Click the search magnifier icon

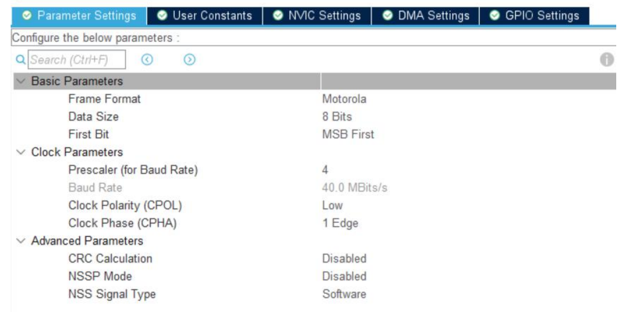click(x=21, y=60)
